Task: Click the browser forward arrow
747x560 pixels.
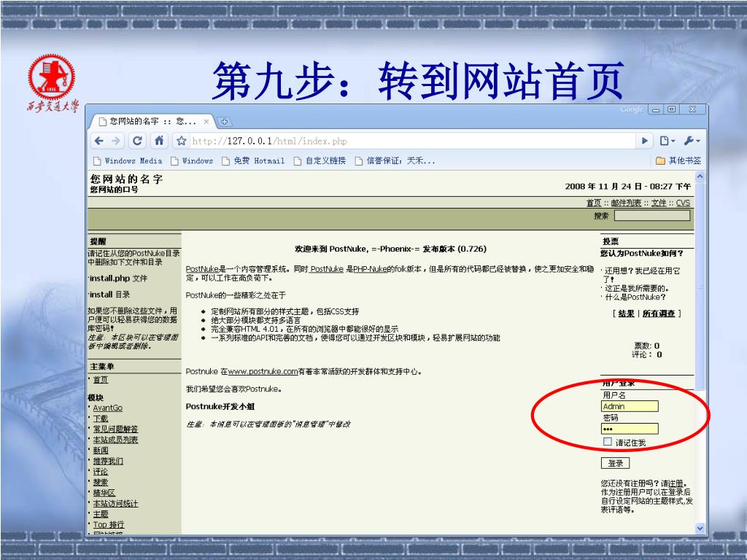Action: click(x=116, y=141)
